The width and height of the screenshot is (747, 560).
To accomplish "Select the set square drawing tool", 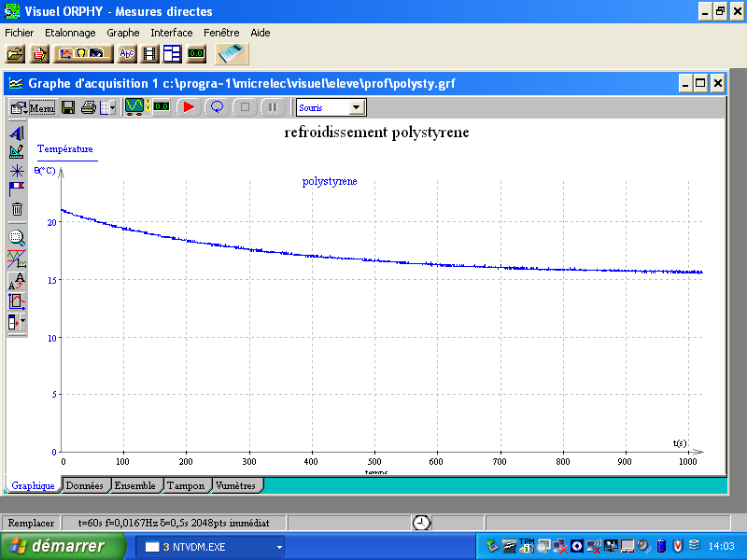I will (17, 152).
